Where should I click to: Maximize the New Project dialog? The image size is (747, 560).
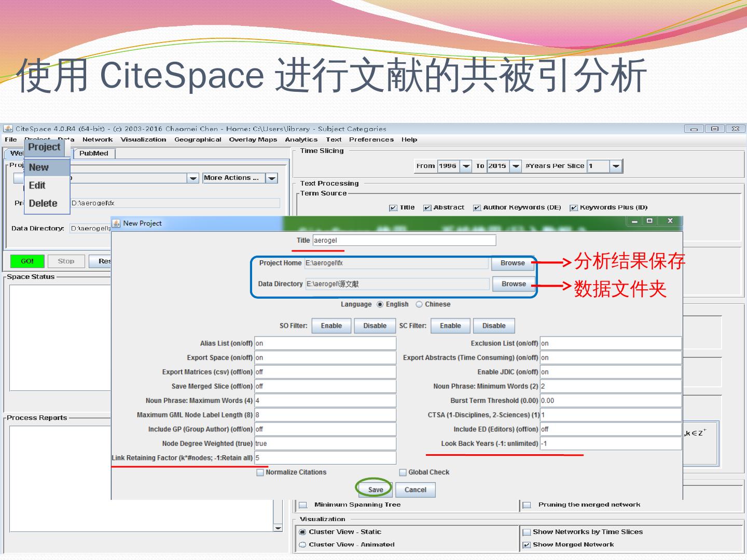649,221
